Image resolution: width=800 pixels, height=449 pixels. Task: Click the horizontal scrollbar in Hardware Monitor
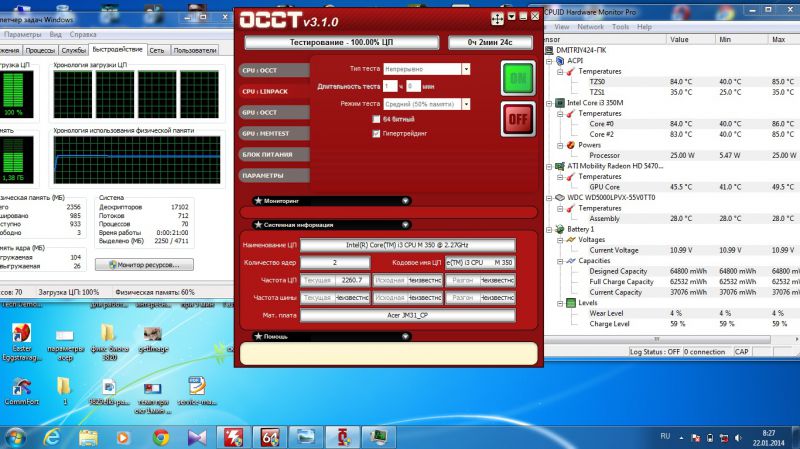tap(657, 339)
